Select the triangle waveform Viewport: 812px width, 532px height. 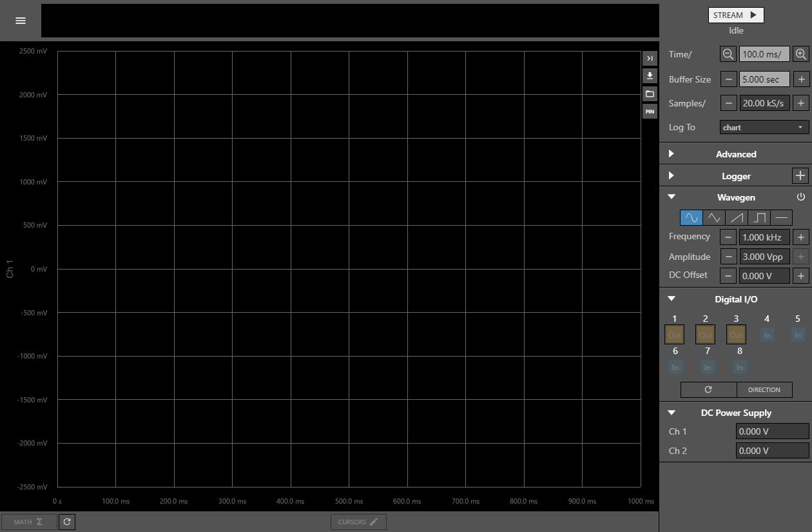point(714,217)
